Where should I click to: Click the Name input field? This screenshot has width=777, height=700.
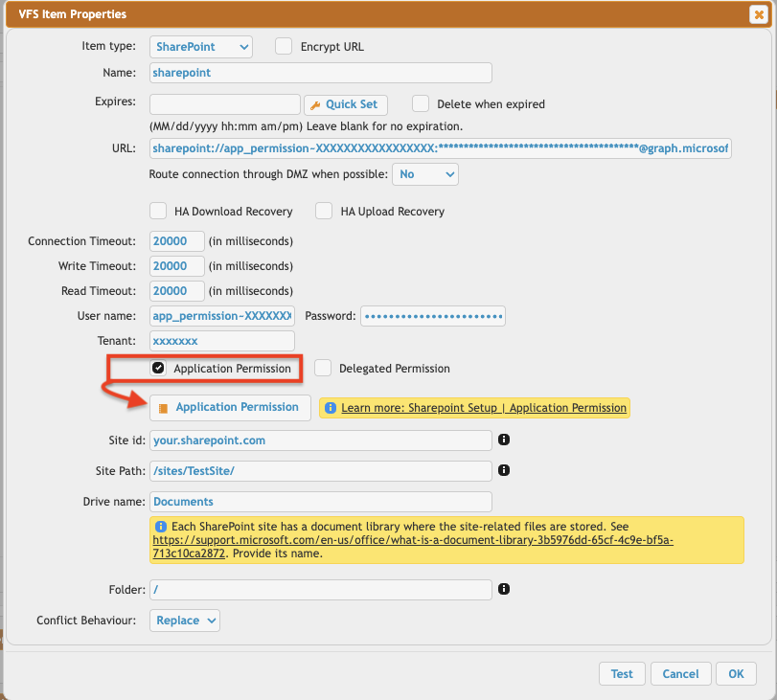tap(321, 73)
